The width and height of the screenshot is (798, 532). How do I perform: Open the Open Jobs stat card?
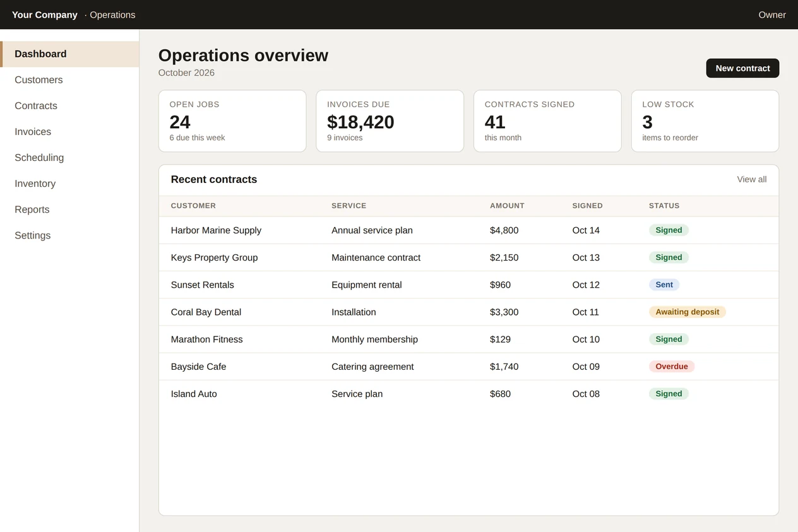(x=232, y=121)
